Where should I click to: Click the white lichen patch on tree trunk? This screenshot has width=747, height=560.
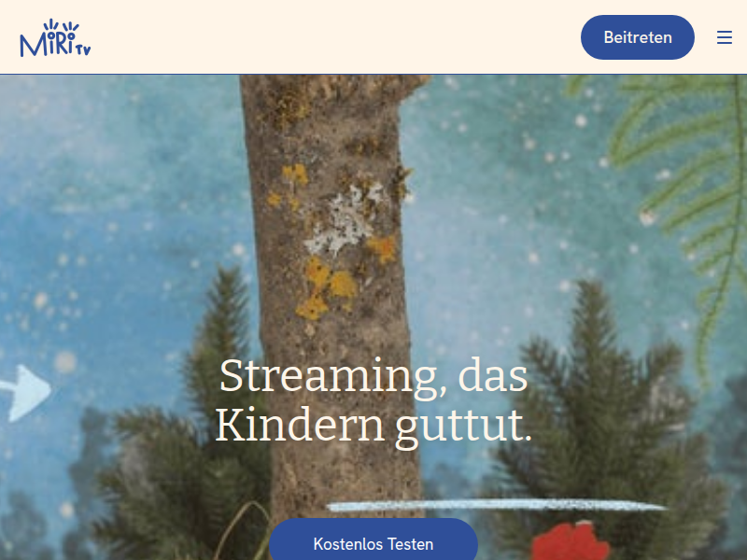pos(345,219)
